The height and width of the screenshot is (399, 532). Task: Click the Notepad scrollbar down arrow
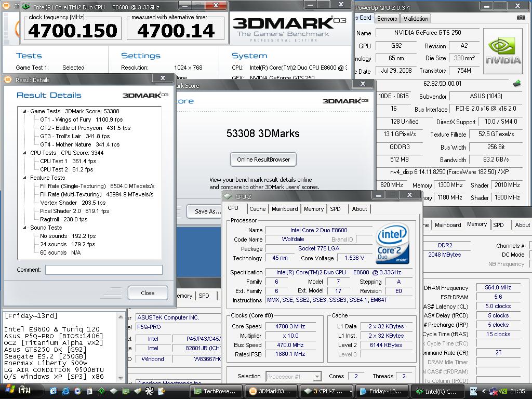121,378
